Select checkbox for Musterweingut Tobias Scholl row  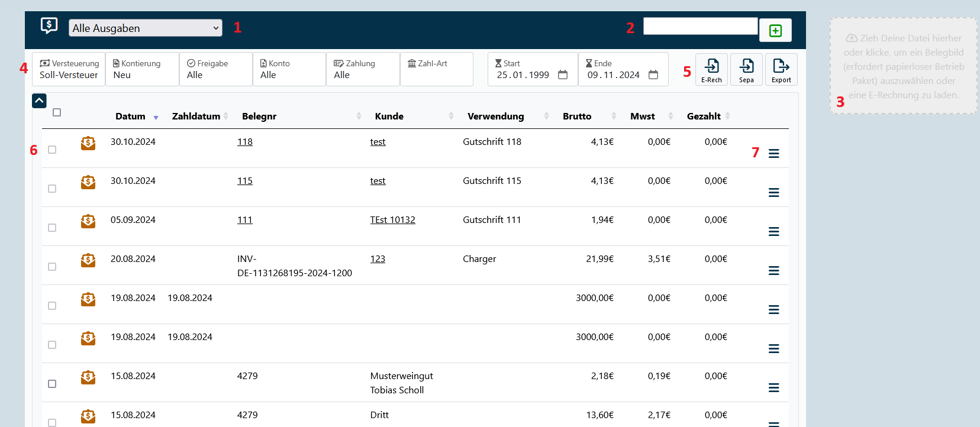52,384
